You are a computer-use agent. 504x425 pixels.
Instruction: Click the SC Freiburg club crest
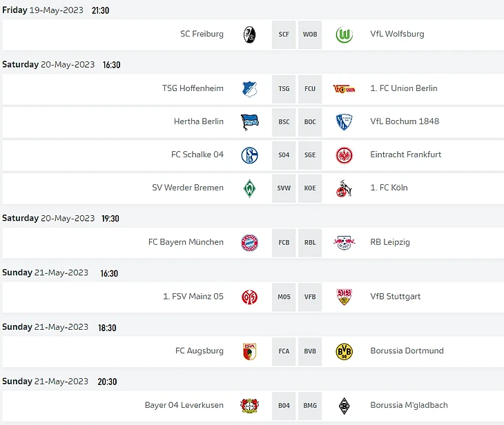click(249, 34)
